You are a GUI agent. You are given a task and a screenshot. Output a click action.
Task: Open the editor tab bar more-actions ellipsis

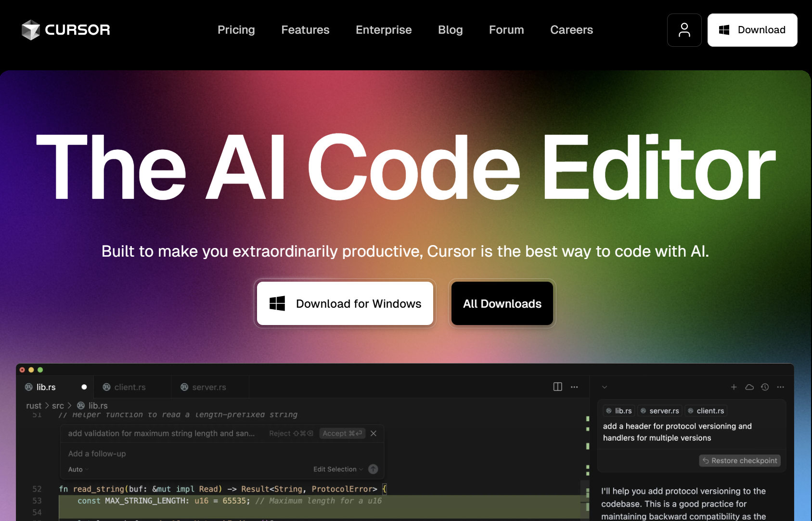pyautogui.click(x=574, y=387)
